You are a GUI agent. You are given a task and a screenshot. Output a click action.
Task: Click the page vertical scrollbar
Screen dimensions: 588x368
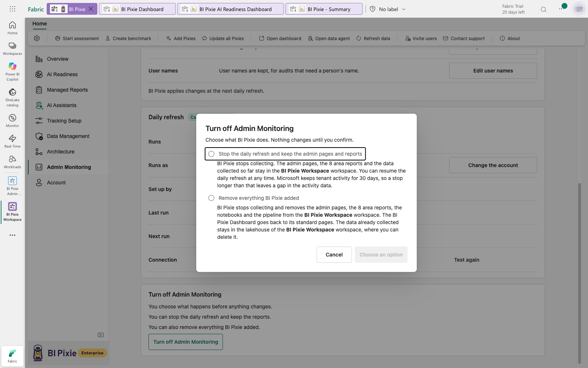tap(580, 273)
